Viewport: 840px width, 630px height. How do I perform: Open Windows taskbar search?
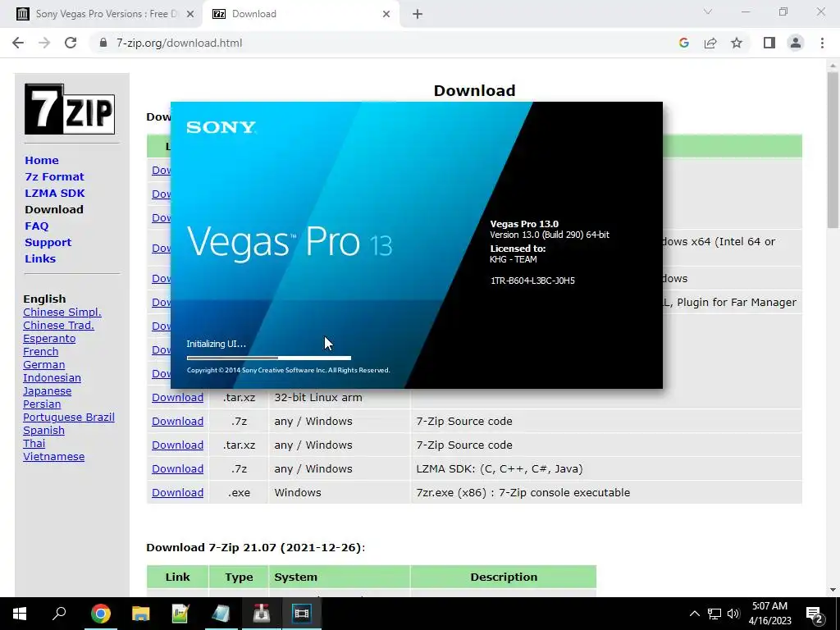[59, 614]
